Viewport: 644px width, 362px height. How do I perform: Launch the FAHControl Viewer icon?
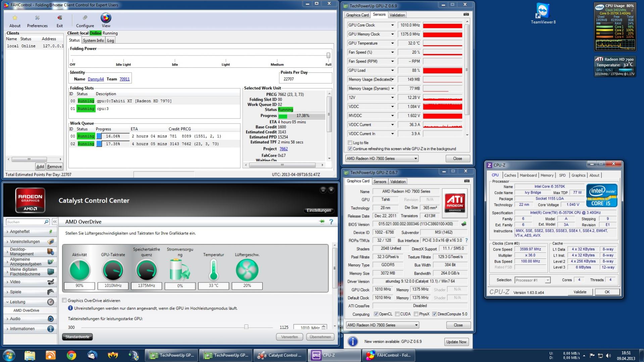tap(106, 20)
